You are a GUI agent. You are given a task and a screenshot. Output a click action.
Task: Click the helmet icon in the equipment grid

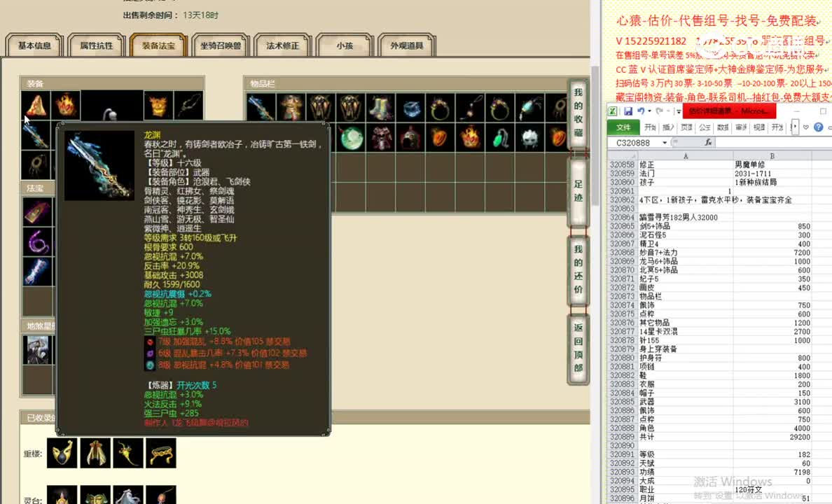pyautogui.click(x=157, y=105)
